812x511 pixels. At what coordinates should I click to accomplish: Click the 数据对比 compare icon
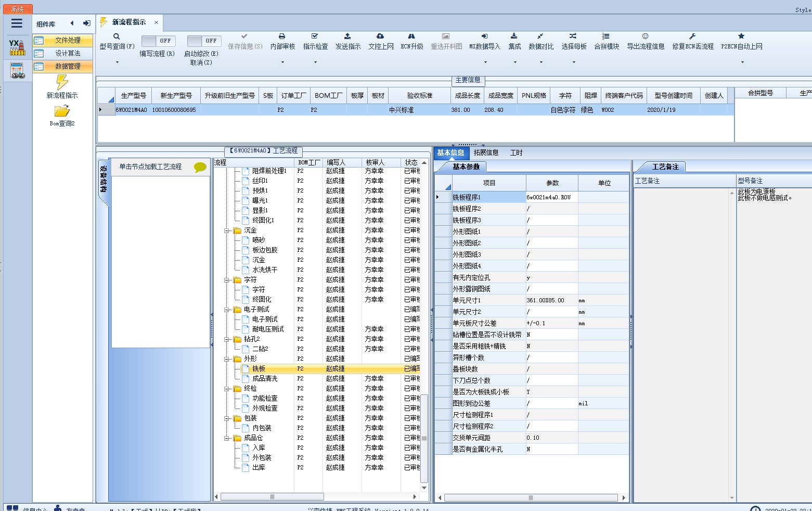coord(540,36)
